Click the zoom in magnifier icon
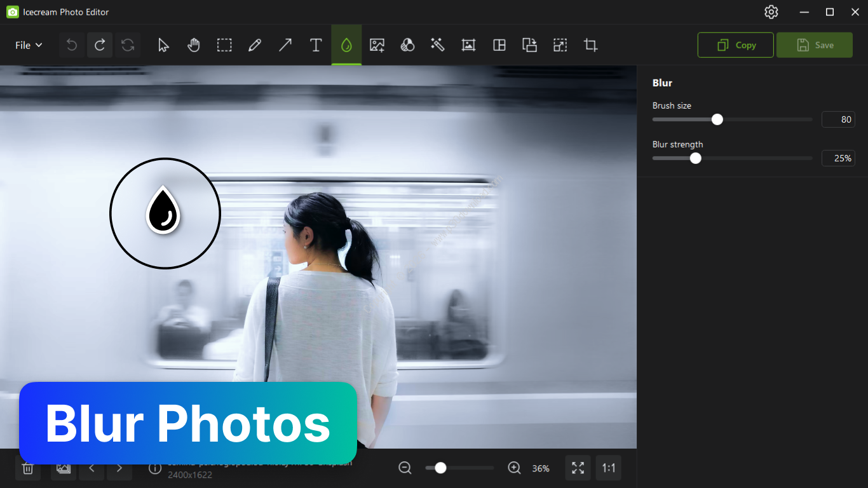Viewport: 868px width, 488px height. click(x=515, y=468)
